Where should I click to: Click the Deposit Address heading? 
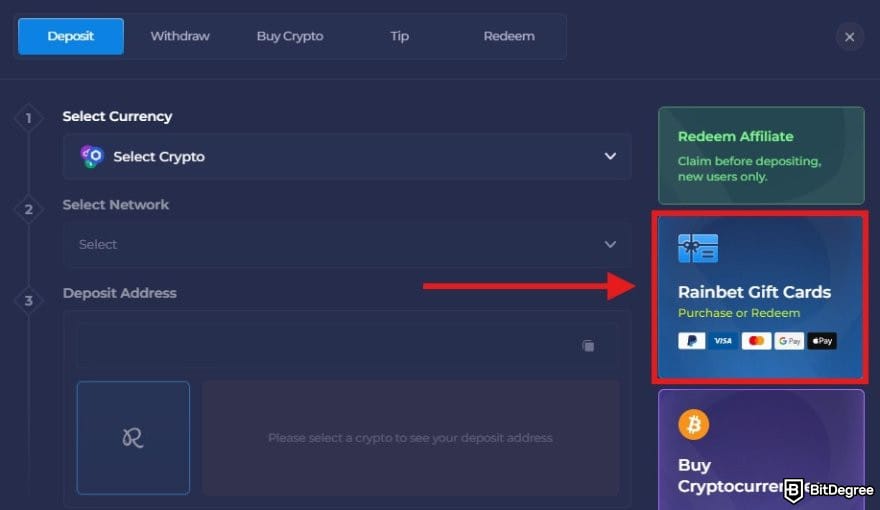[x=120, y=293]
